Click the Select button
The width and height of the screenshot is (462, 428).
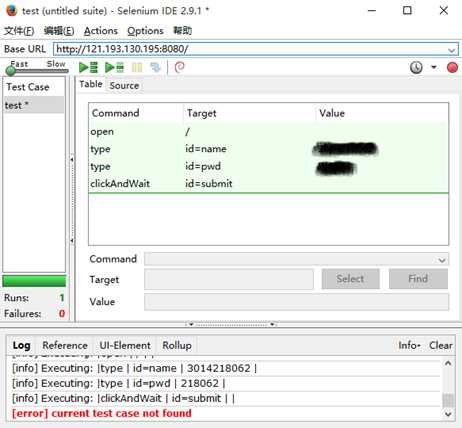350,279
